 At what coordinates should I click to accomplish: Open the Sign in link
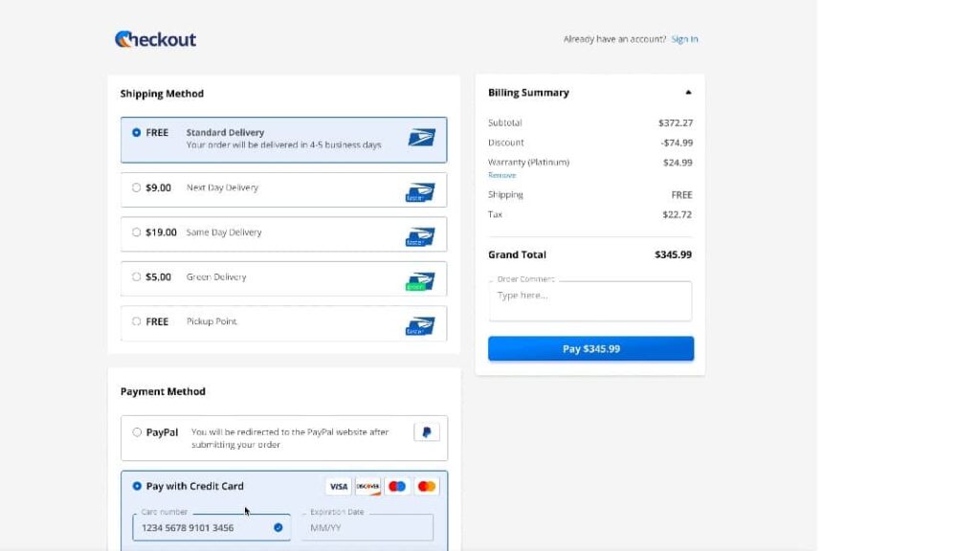tap(684, 39)
